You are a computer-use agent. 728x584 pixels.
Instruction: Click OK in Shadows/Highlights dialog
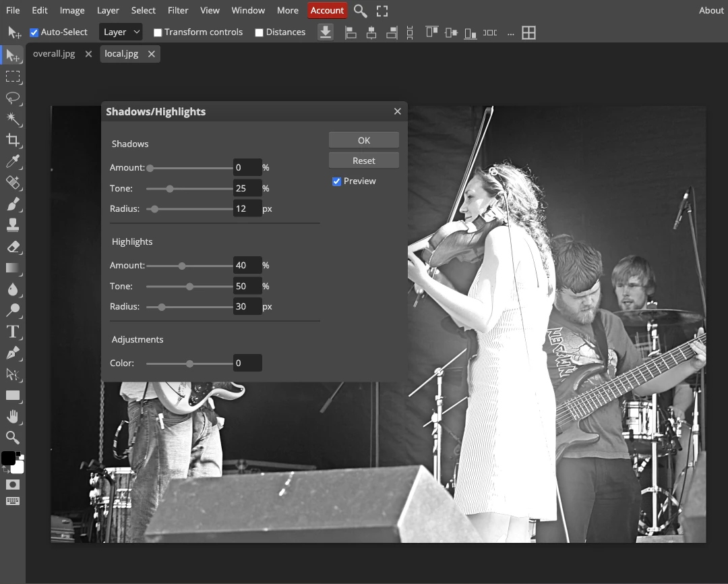pyautogui.click(x=363, y=140)
